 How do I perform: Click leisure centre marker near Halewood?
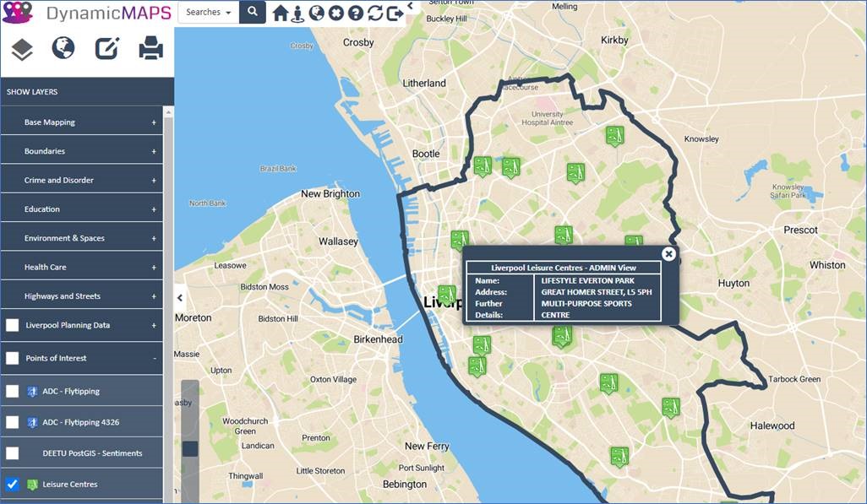[x=671, y=407]
